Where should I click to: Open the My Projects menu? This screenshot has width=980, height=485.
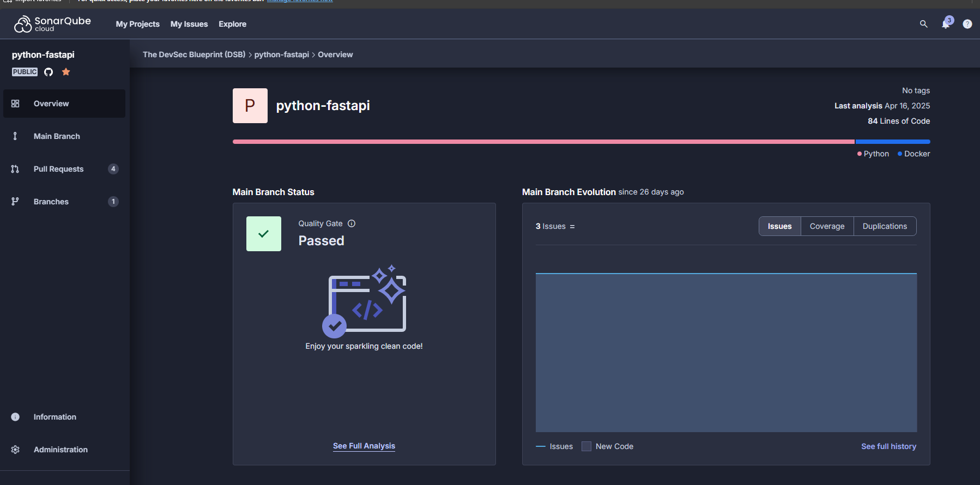coord(137,24)
